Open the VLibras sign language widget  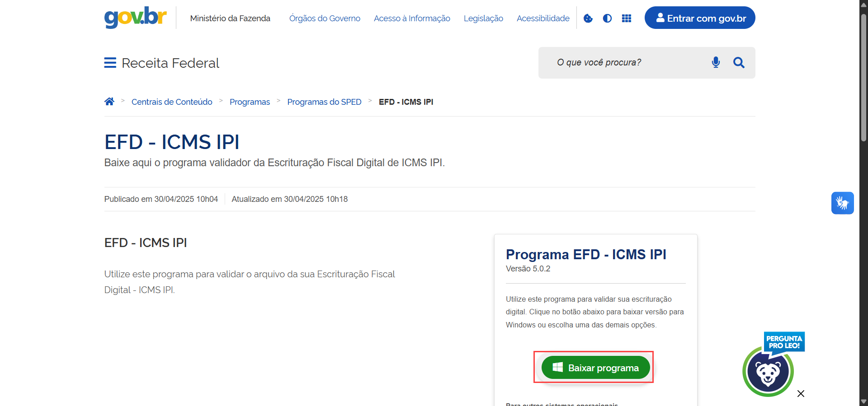click(x=842, y=203)
